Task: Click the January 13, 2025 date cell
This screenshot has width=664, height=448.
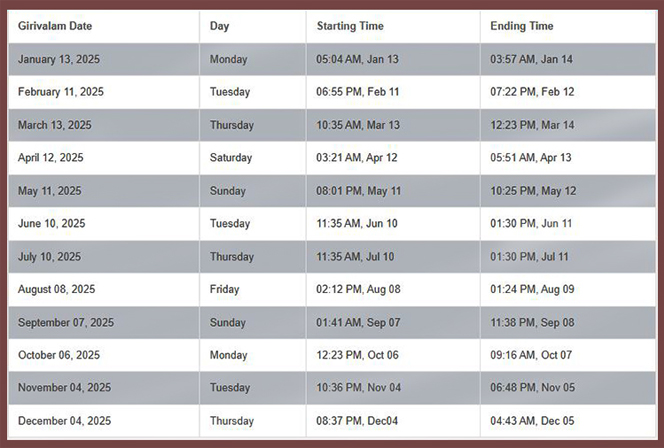Action: pyautogui.click(x=59, y=59)
